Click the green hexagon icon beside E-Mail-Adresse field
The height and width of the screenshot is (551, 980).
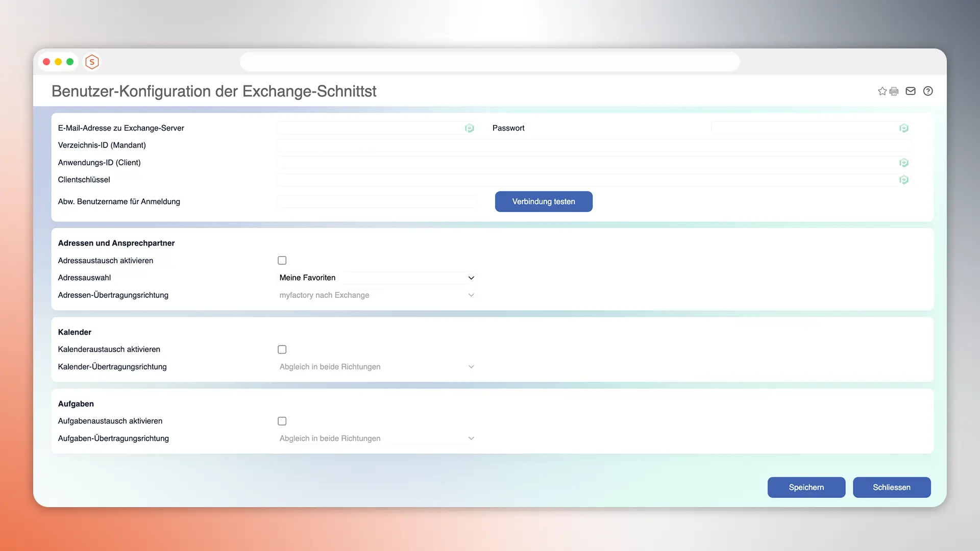[x=469, y=128]
